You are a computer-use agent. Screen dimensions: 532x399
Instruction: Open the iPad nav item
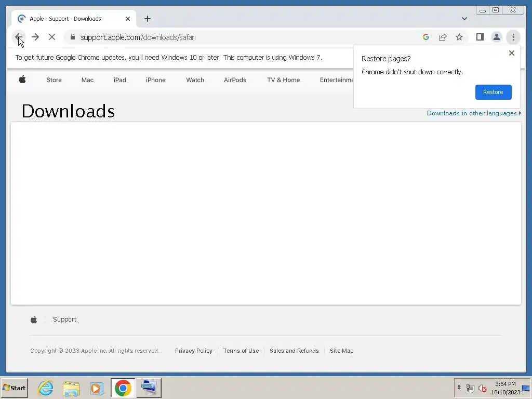(x=120, y=80)
